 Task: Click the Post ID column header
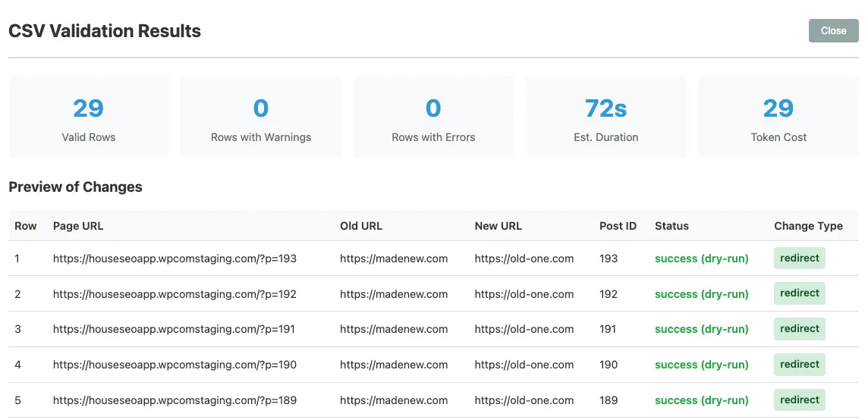(618, 226)
